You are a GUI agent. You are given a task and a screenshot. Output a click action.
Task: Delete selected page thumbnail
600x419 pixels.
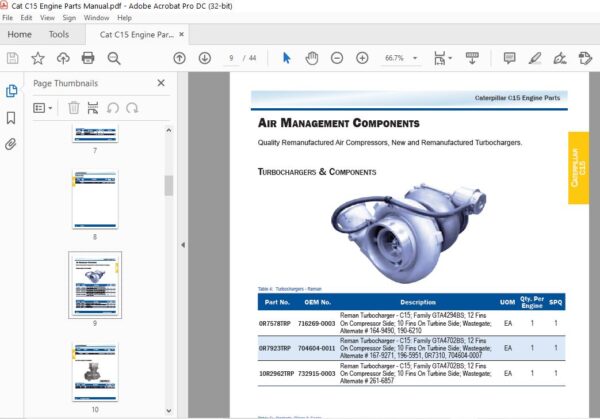pyautogui.click(x=73, y=108)
